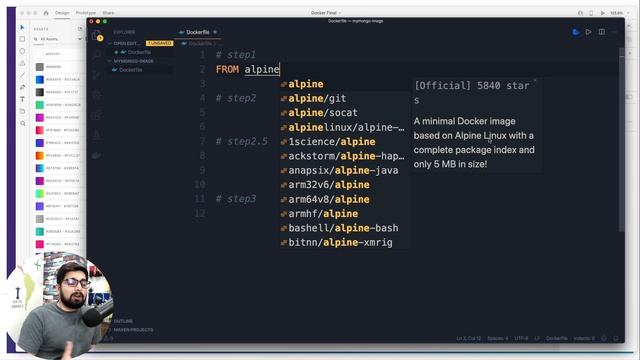Click the Adobe XD desktop preview play icon
This screenshot has height=360, width=640.
click(602, 13)
